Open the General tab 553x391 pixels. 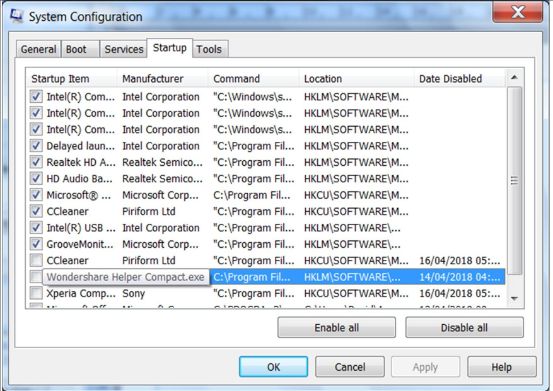(38, 49)
